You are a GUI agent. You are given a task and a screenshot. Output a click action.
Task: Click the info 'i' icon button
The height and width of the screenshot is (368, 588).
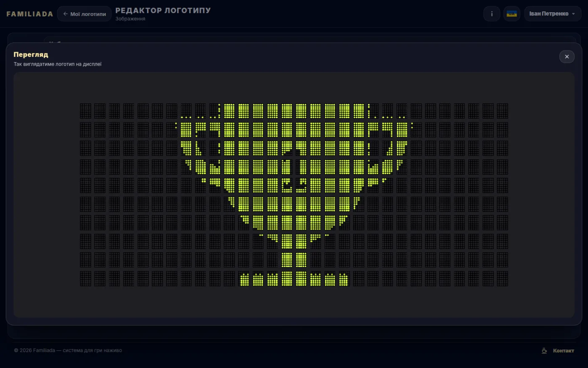pos(491,14)
